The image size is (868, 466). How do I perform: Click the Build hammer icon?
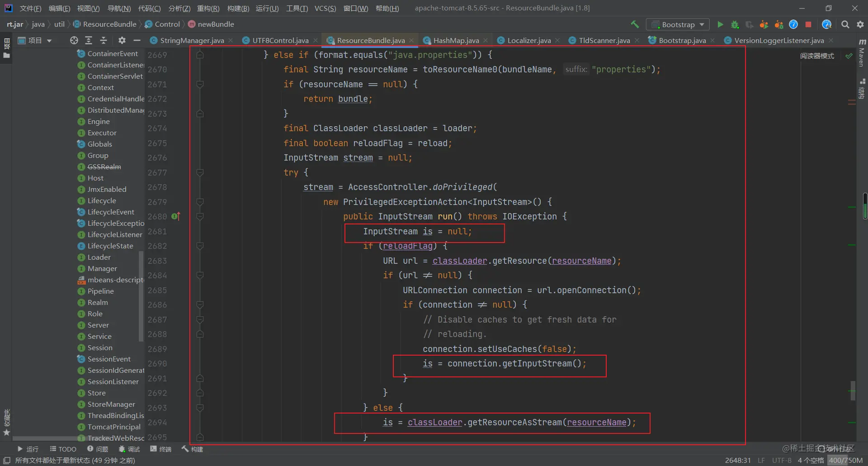pos(635,24)
